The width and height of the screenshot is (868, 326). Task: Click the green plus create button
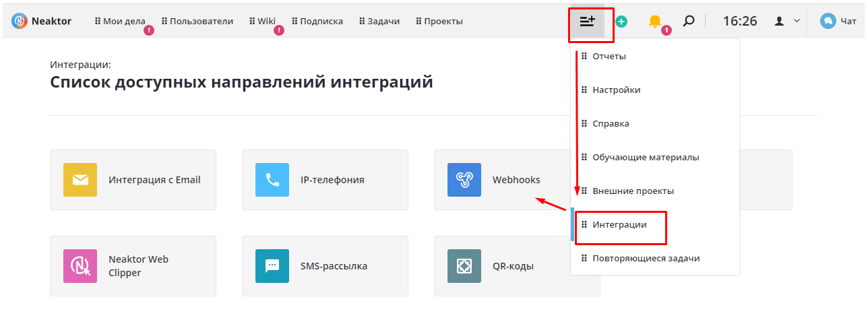coord(621,22)
